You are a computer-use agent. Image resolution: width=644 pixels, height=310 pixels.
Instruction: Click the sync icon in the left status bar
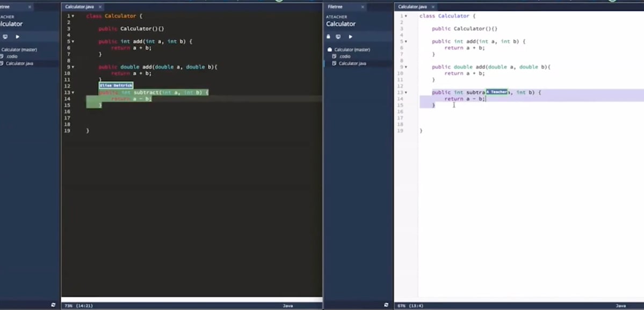pyautogui.click(x=53, y=305)
